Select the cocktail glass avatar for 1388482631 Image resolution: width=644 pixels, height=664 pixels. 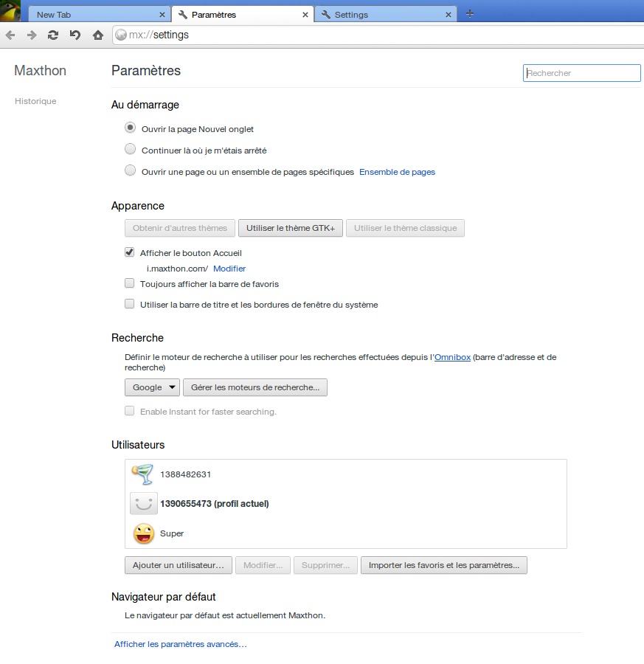[x=142, y=474]
